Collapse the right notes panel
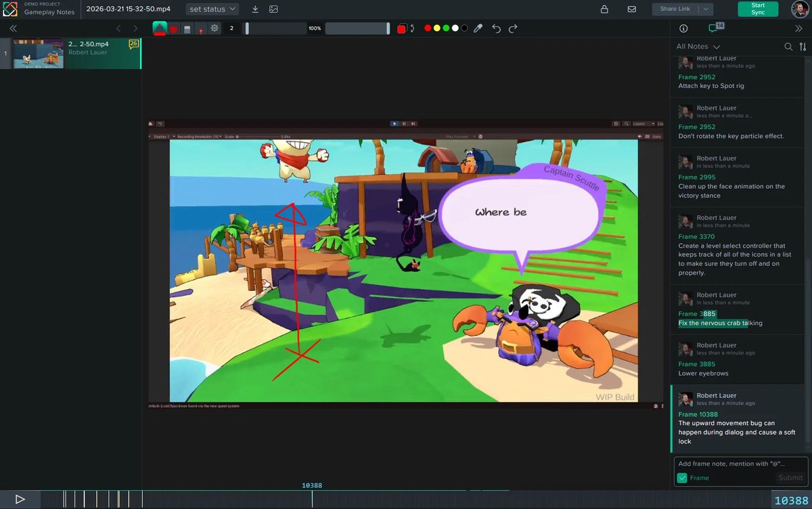The height and width of the screenshot is (509, 812). click(x=798, y=28)
